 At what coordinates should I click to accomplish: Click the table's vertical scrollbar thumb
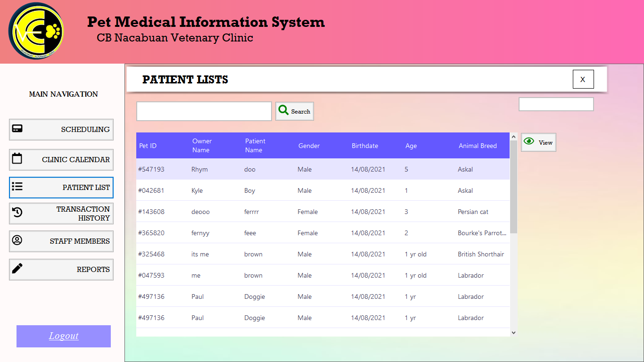point(513,187)
